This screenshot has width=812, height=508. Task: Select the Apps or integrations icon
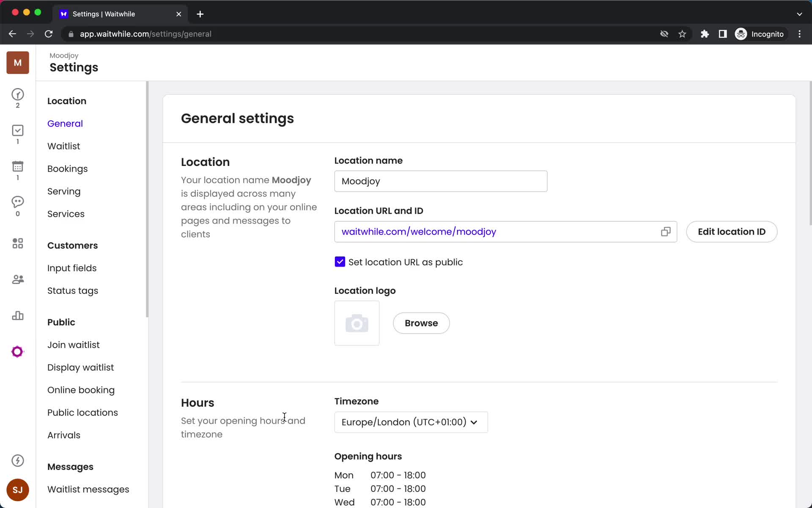17,243
